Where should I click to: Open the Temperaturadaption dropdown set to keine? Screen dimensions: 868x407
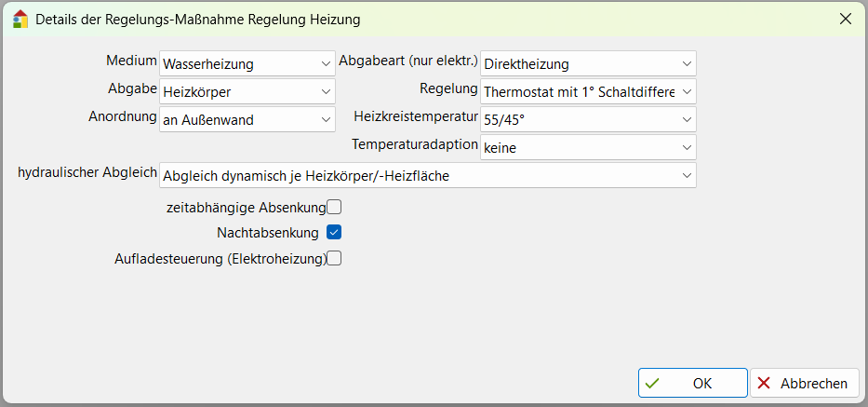588,147
